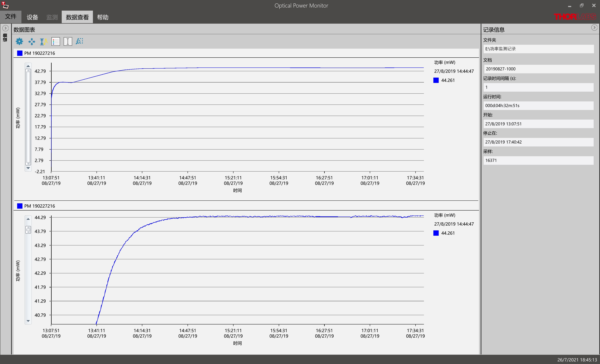This screenshot has height=364, width=600.
Task: Click lower chart legend swatch beside 44.261
Action: tap(436, 233)
